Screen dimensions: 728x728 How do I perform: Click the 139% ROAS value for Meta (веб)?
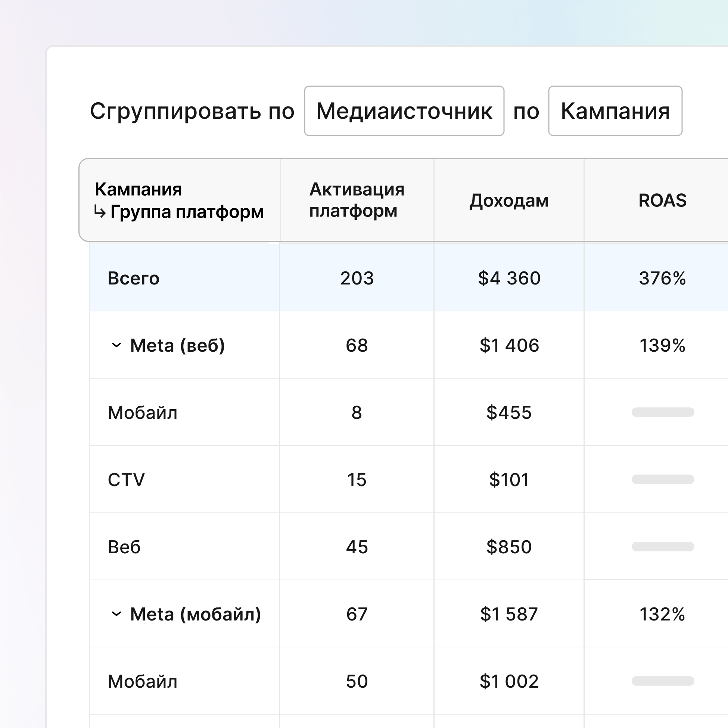(662, 345)
